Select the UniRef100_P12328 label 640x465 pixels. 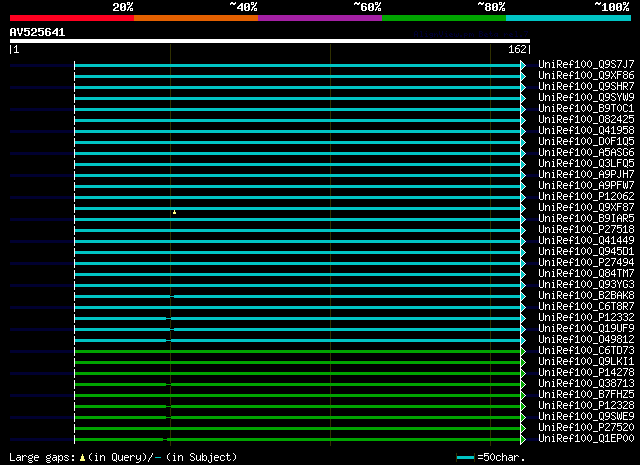(586, 406)
